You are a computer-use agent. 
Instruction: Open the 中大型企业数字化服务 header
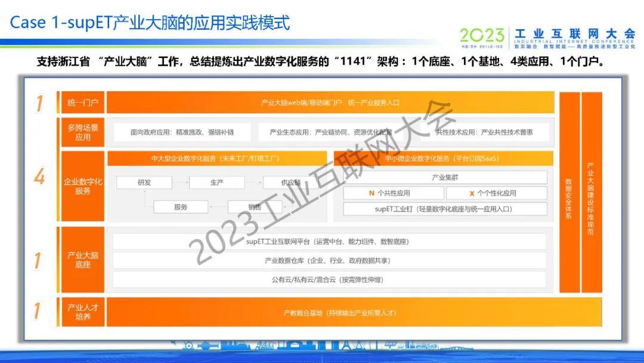(216, 158)
